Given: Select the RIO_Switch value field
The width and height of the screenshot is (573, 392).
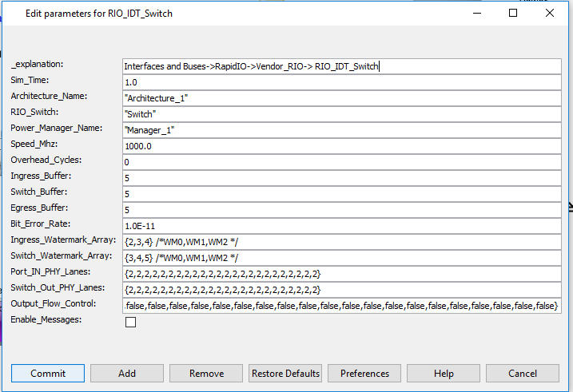Looking at the screenshot, I should click(341, 114).
